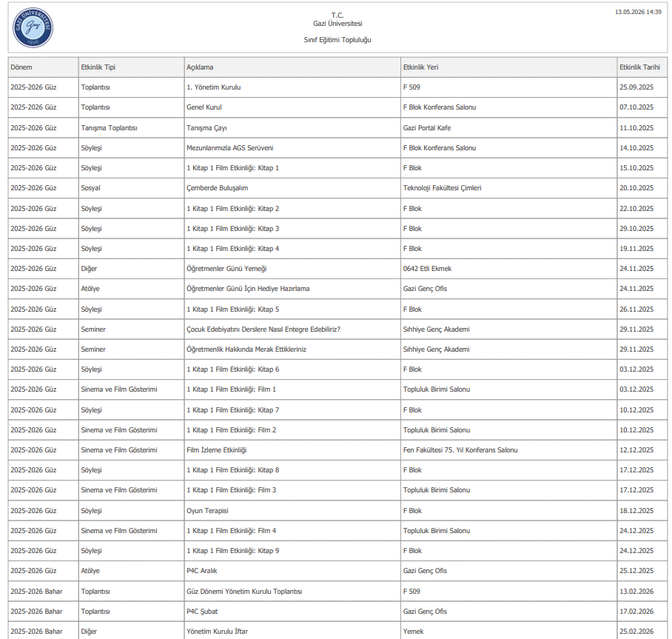Select 1 Kitap 1 Film Etkinliği: Kitap 4
672x639 pixels.
tap(292, 249)
